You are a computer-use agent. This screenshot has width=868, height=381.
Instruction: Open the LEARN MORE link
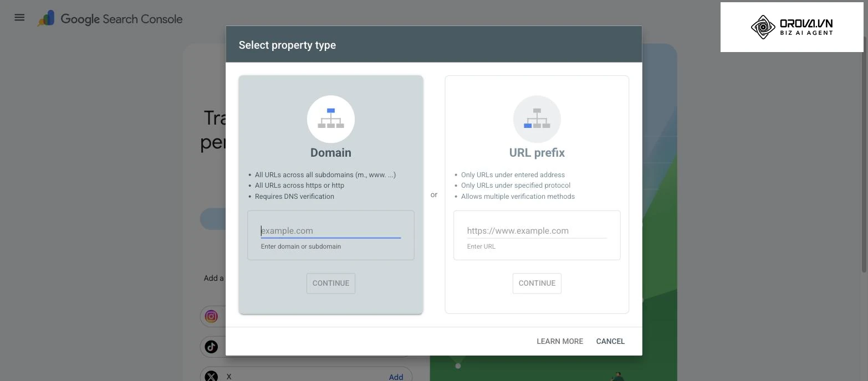(x=560, y=341)
